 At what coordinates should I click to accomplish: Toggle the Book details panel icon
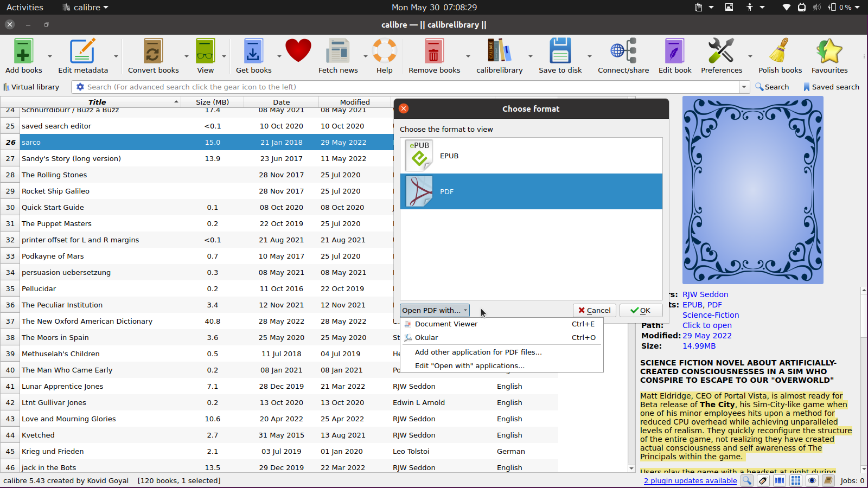coord(828,480)
